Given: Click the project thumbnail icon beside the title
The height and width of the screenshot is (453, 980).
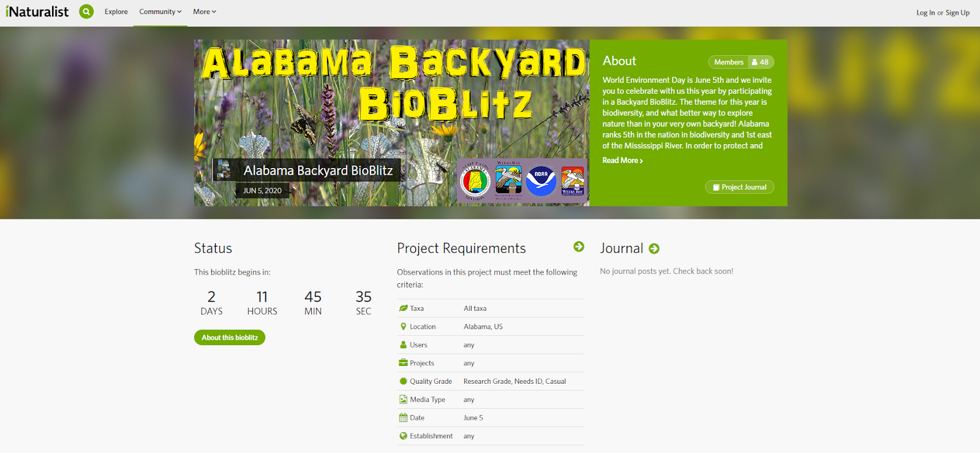Looking at the screenshot, I should (x=224, y=170).
